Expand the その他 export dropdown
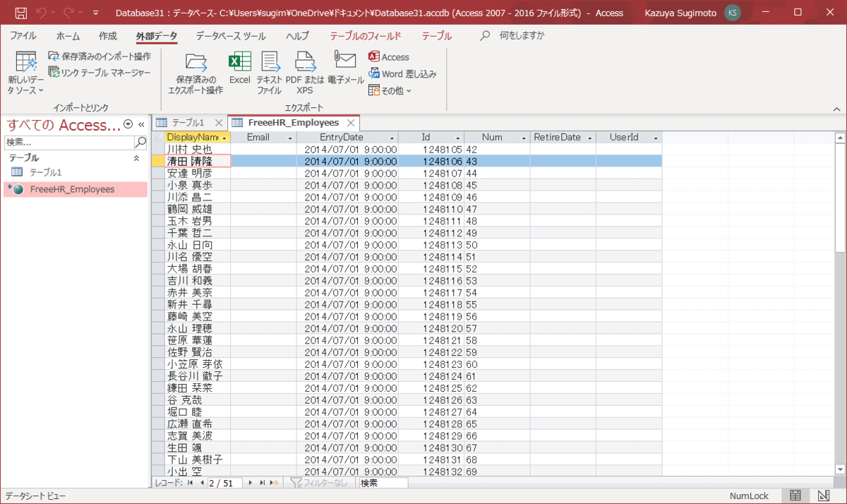The width and height of the screenshot is (847, 504). pyautogui.click(x=390, y=90)
